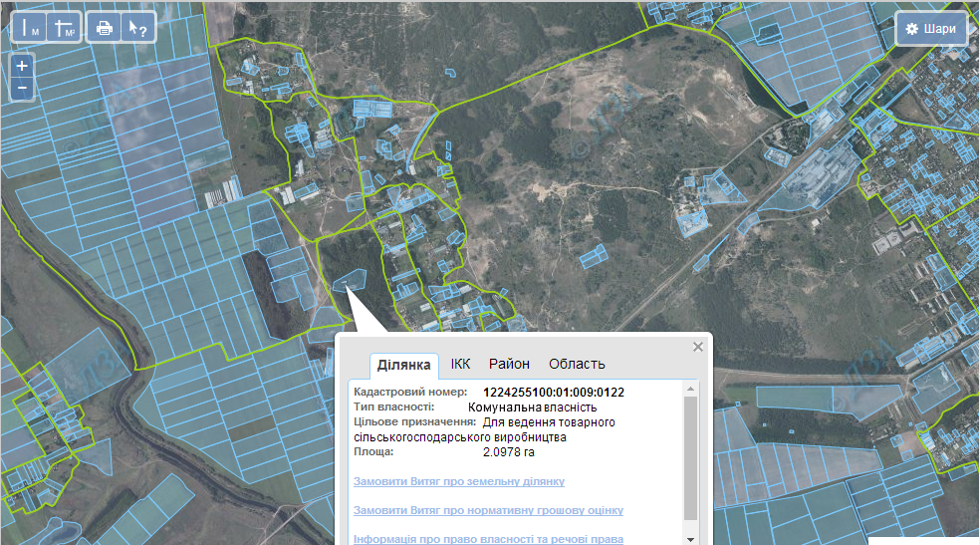Zoom out with the minus button
Image resolution: width=980 pixels, height=545 pixels.
pos(22,89)
